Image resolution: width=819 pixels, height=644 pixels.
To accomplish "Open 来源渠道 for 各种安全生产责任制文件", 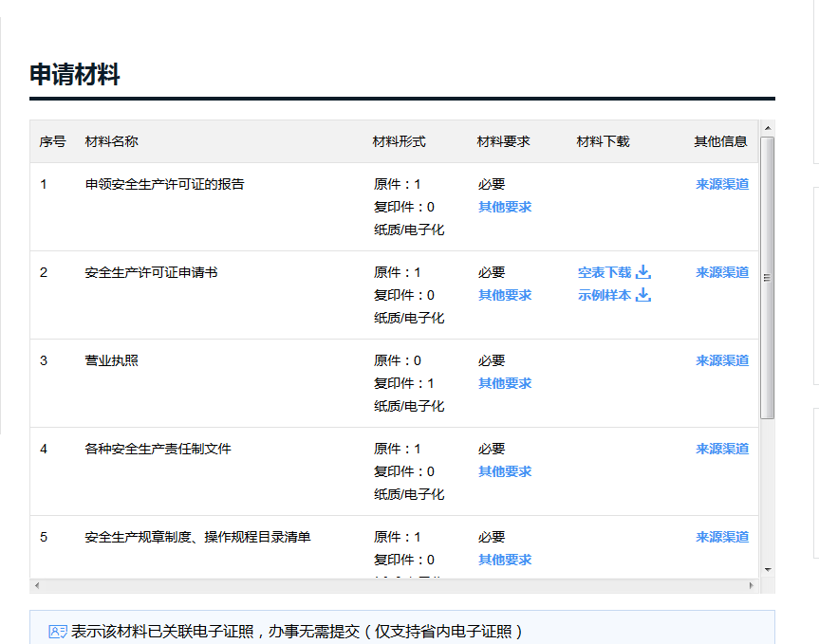I will click(722, 449).
